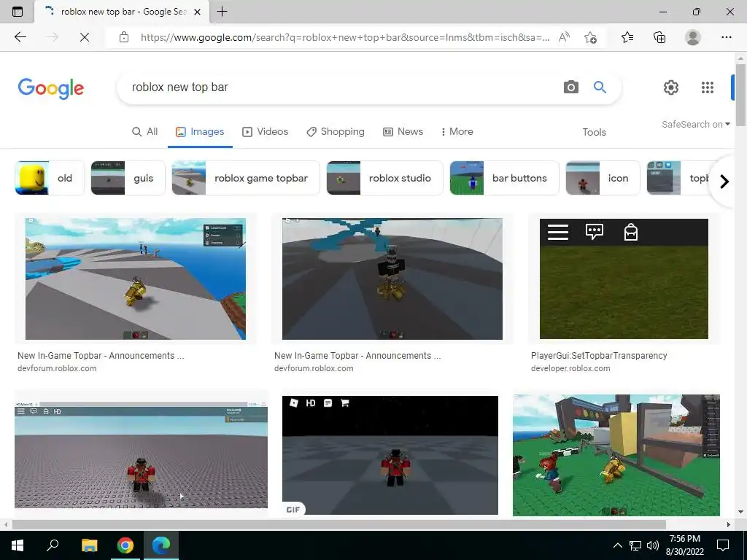
Task: Open PlayerGui:SetTopbarTransparency result title
Action: (x=599, y=355)
